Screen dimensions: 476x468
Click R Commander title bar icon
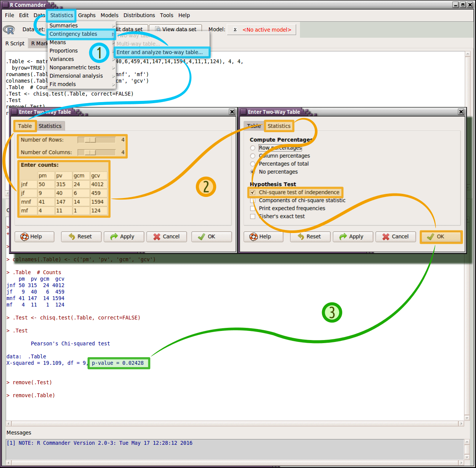click(5, 5)
